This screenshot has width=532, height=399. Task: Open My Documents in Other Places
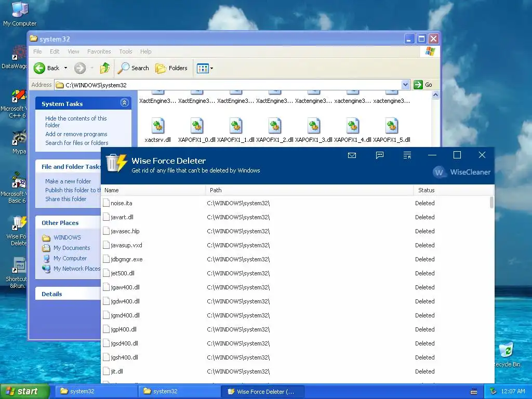[x=66, y=248]
